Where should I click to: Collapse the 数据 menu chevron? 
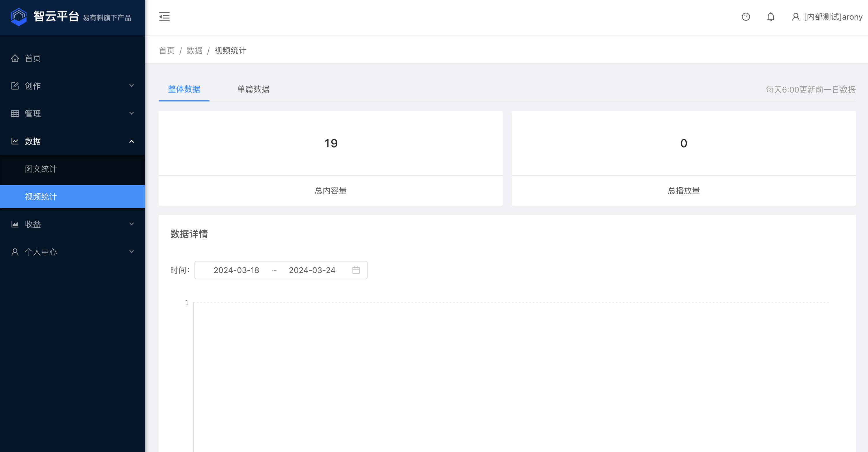click(x=132, y=141)
